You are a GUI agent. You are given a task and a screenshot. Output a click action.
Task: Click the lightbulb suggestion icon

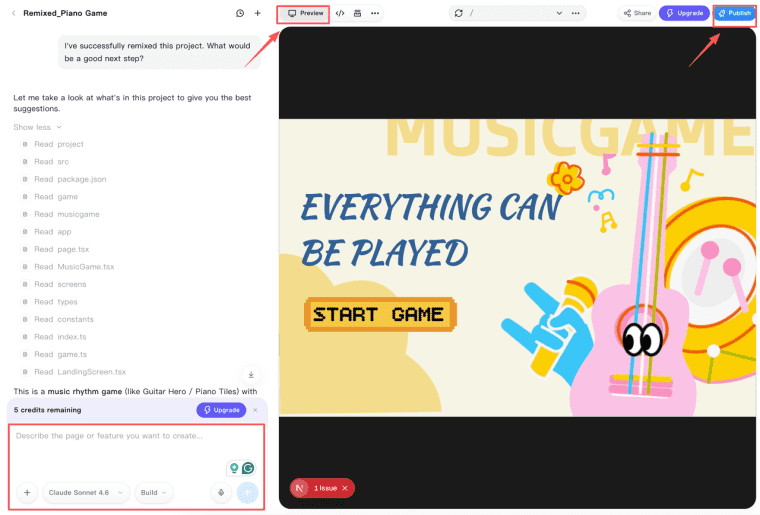click(x=234, y=468)
